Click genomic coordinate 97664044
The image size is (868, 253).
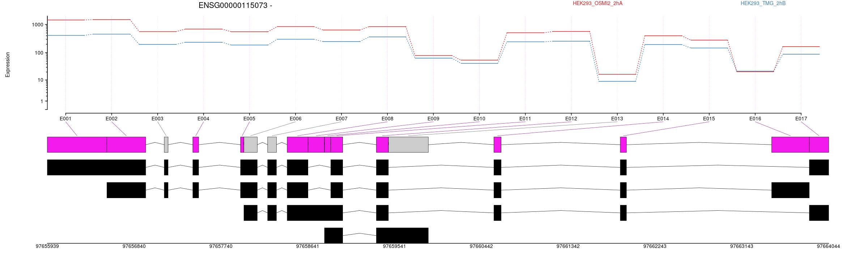pyautogui.click(x=829, y=246)
